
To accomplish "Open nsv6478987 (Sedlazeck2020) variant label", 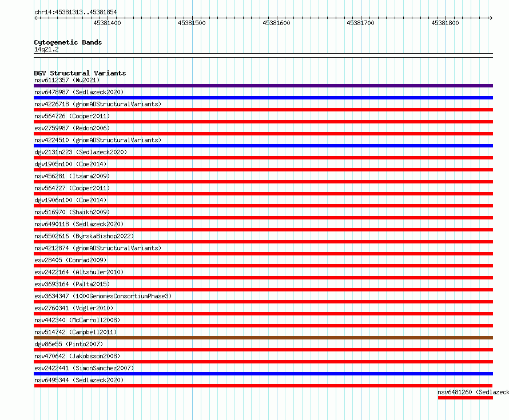I will 79,92.
